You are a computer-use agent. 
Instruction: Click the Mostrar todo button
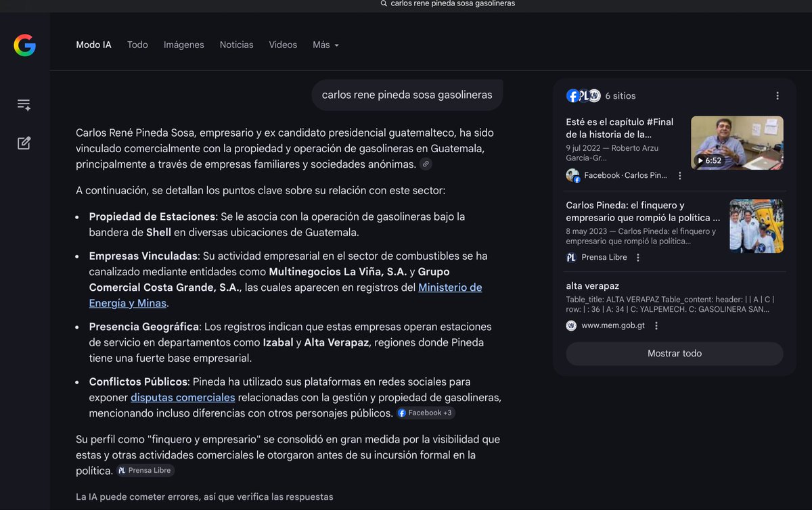[x=675, y=354]
